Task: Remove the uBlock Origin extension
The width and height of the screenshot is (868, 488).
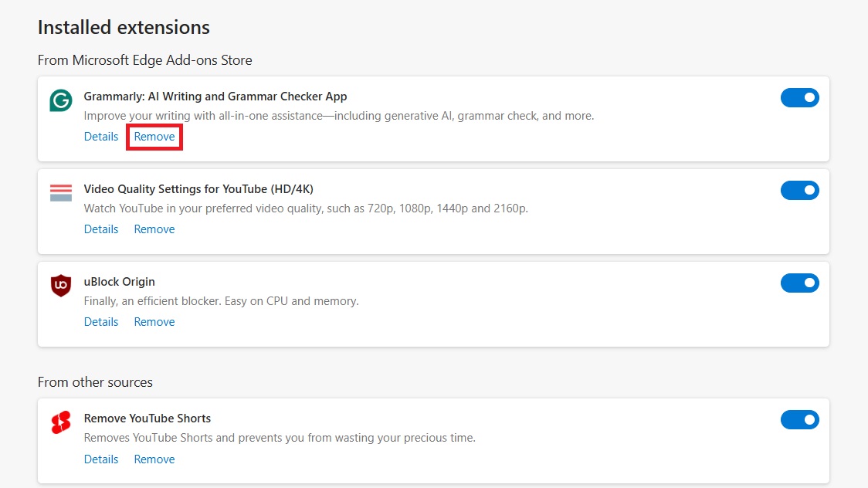Action: pyautogui.click(x=154, y=322)
